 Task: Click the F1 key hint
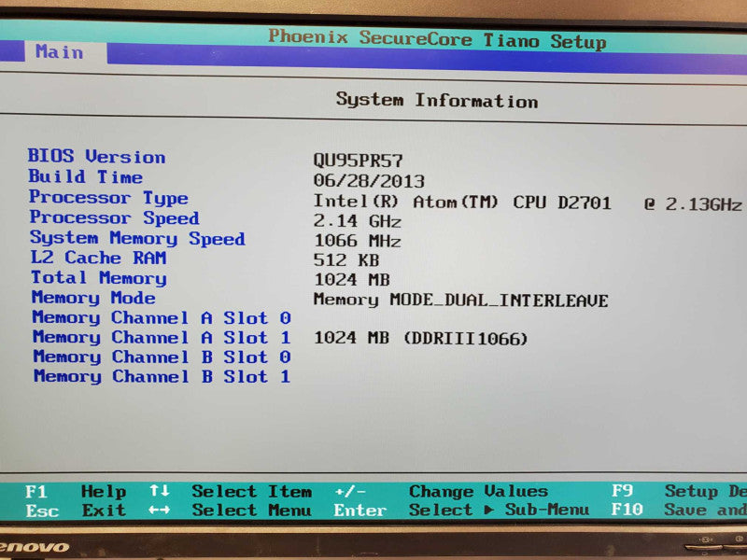[x=36, y=491]
